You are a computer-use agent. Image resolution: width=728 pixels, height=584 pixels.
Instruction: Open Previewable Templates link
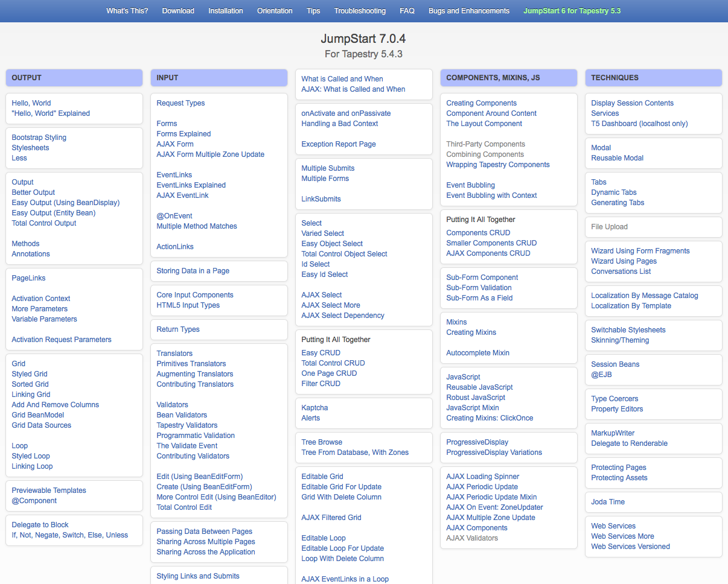click(49, 490)
